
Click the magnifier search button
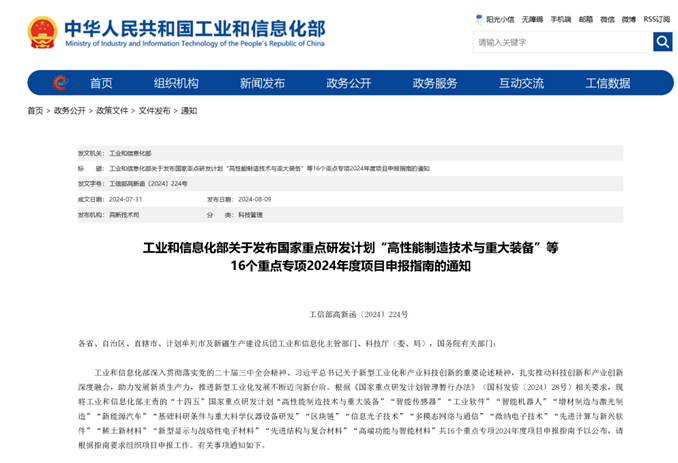(x=662, y=42)
